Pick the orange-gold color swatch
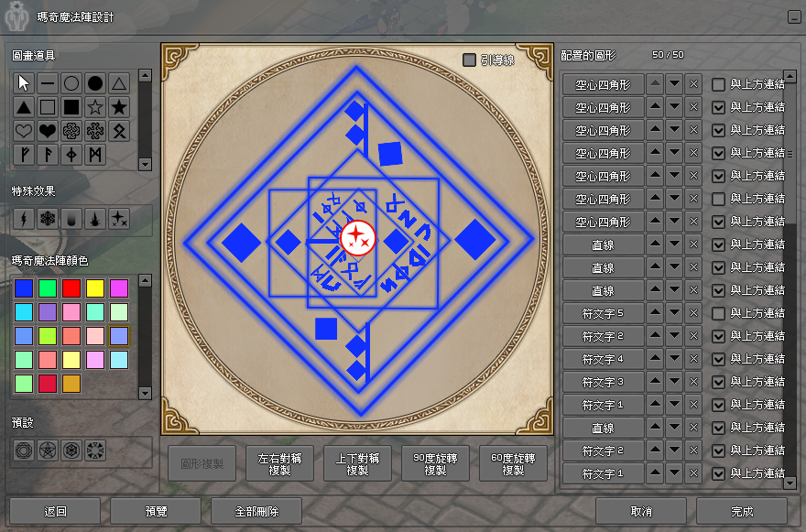This screenshot has height=532, width=806. click(71, 384)
